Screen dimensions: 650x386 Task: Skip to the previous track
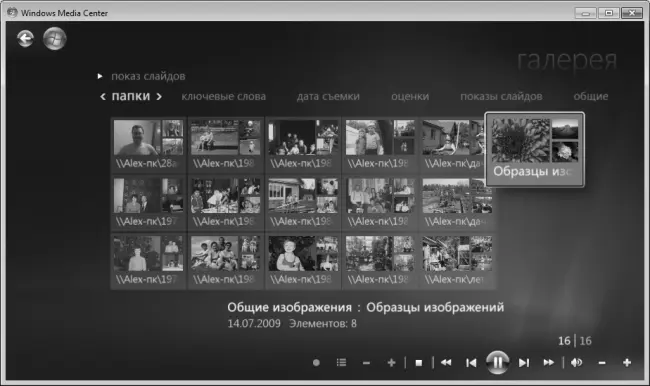pyautogui.click(x=471, y=363)
